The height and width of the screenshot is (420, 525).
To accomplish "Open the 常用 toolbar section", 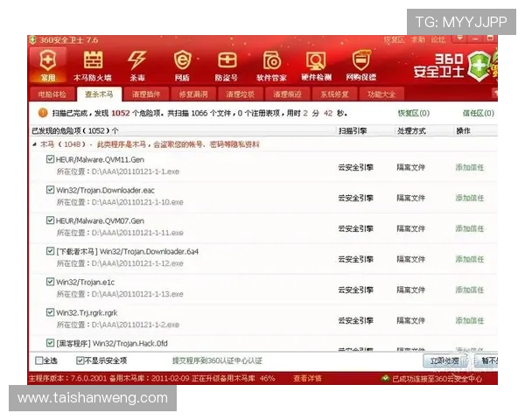I will click(48, 66).
